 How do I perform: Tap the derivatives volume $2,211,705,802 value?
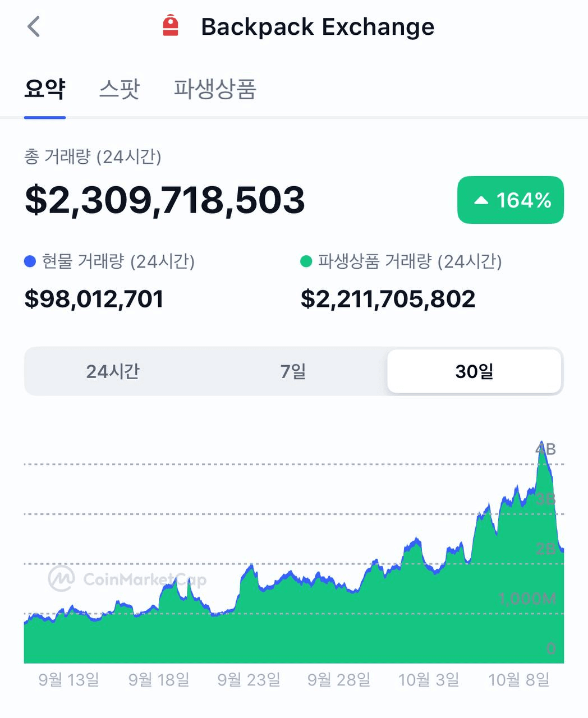[388, 298]
